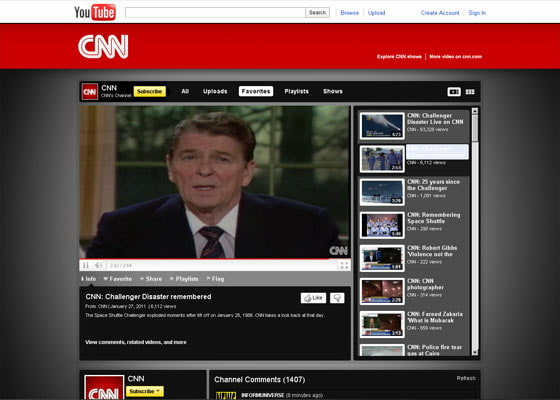
Task: Click the Like button
Action: [x=313, y=298]
